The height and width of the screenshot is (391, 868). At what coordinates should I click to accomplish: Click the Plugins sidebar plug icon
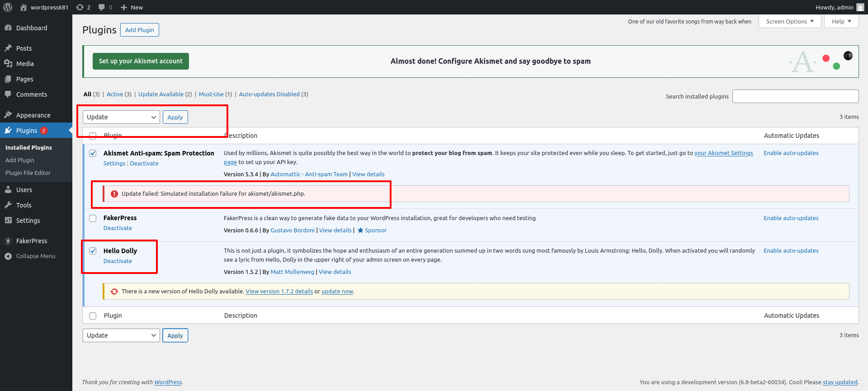point(8,131)
